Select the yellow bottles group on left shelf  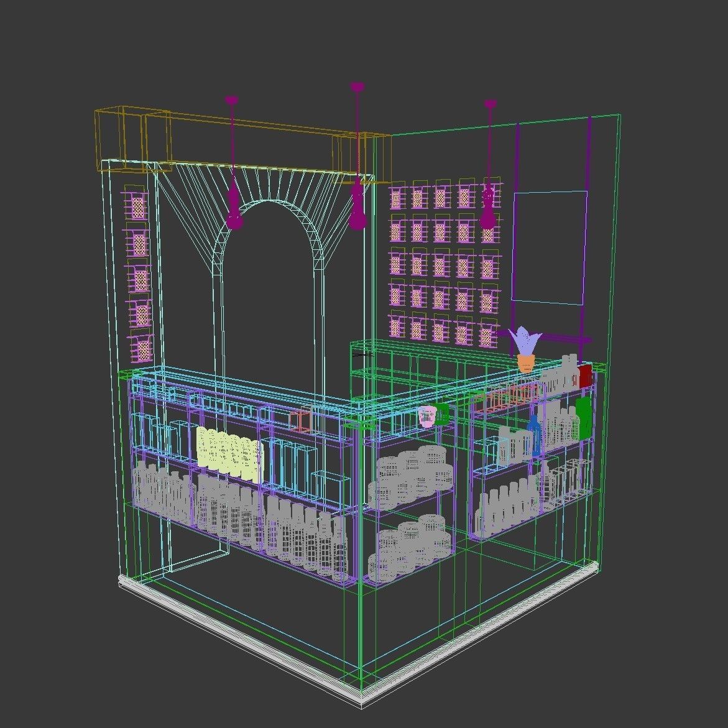coord(229,454)
